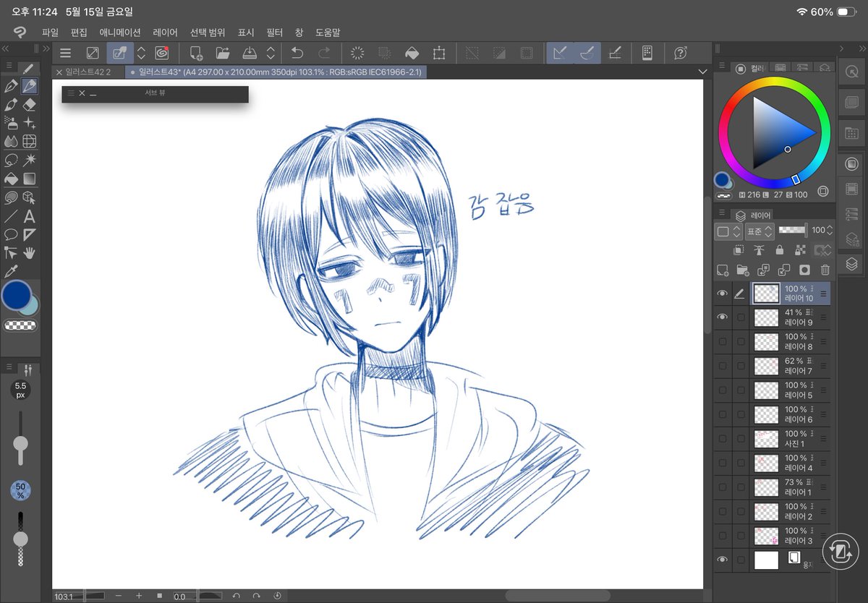Show 레이어 7 via its visibility box
This screenshot has width=868, height=603.
(x=722, y=366)
